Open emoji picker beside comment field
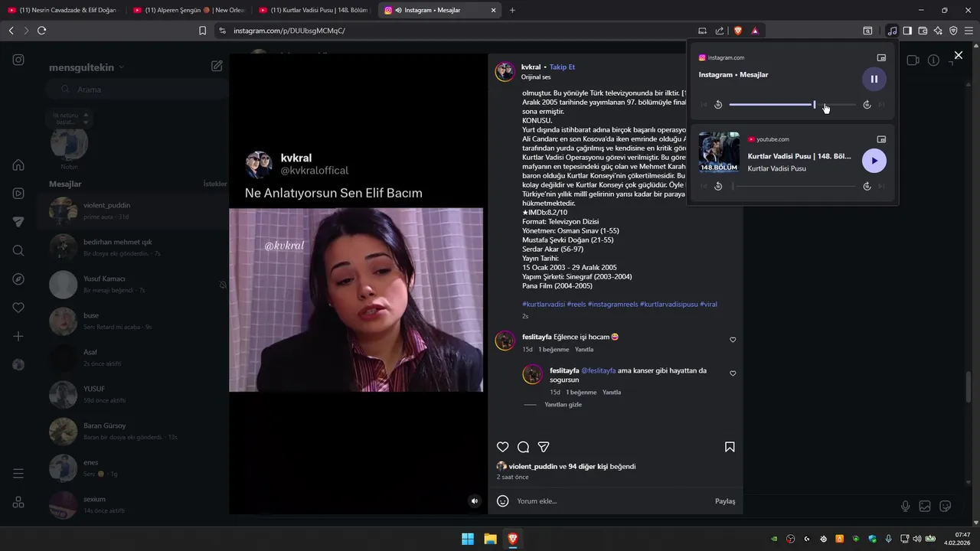Viewport: 980px width, 551px height. point(503,501)
